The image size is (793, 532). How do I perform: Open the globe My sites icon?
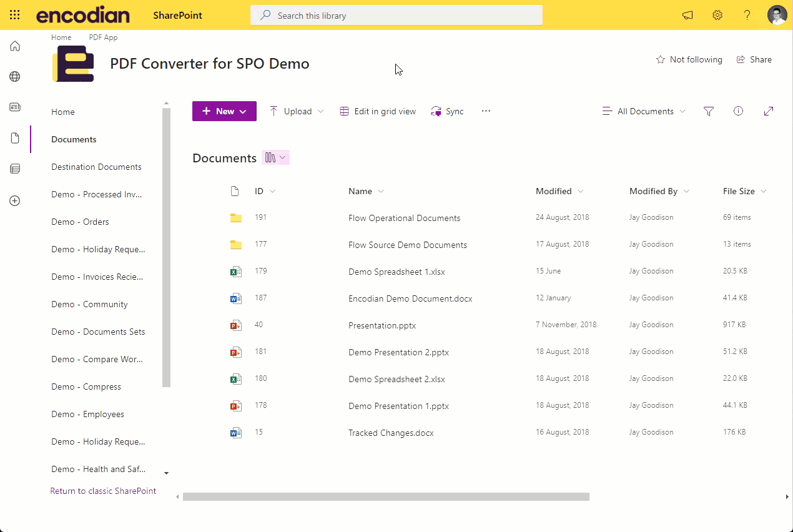[x=15, y=76]
